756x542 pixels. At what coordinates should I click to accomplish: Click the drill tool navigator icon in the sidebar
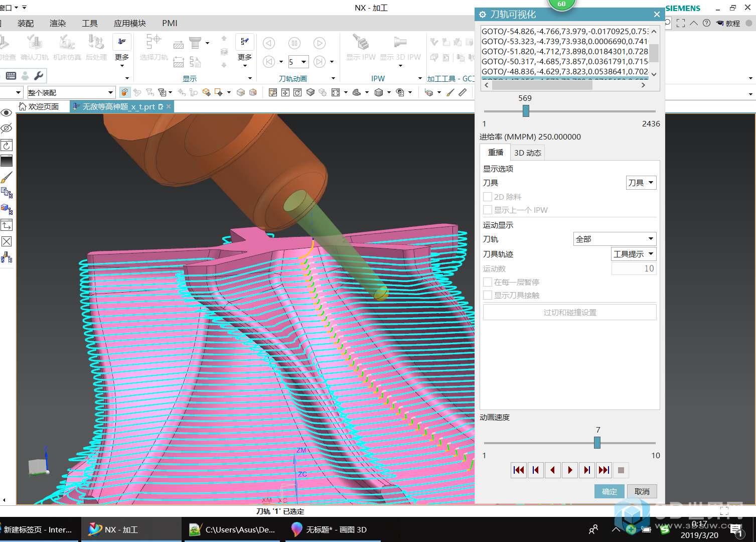7,257
